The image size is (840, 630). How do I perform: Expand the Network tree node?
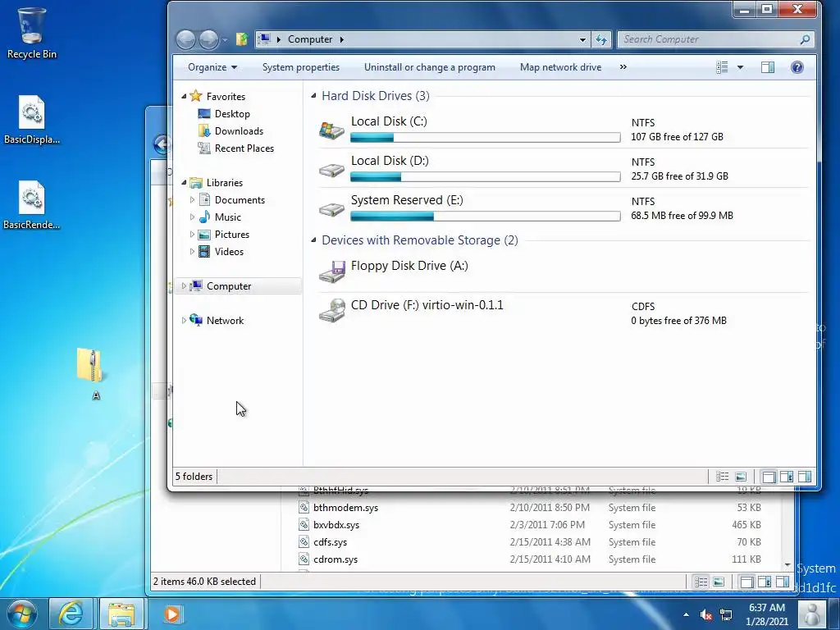point(184,321)
